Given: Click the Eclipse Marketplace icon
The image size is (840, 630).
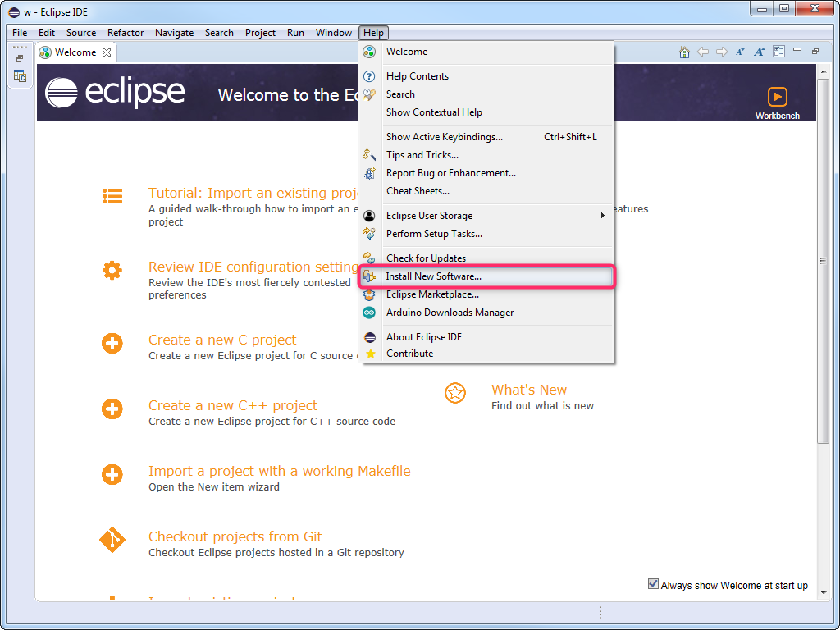Looking at the screenshot, I should tap(369, 294).
